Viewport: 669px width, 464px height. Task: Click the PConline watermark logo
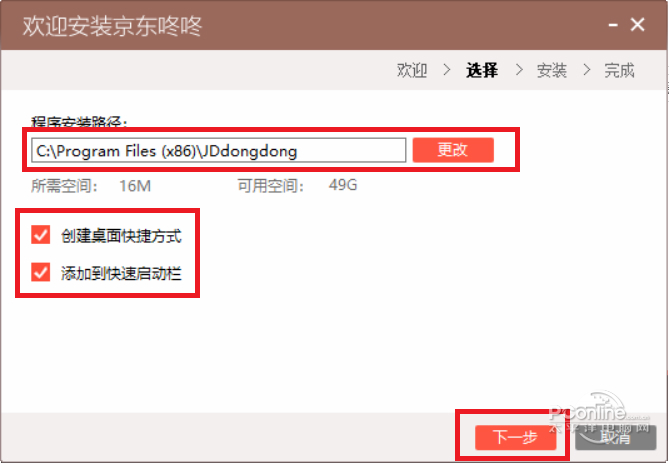pyautogui.click(x=599, y=414)
